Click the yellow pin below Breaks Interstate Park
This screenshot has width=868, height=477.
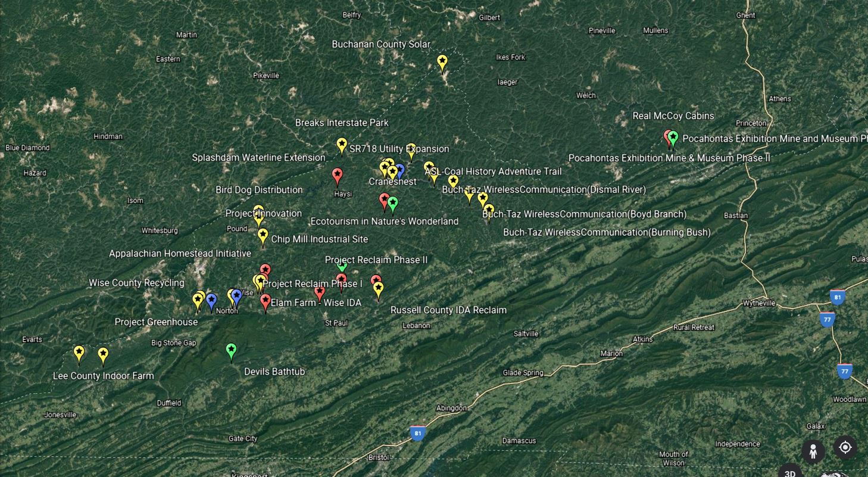coord(342,144)
